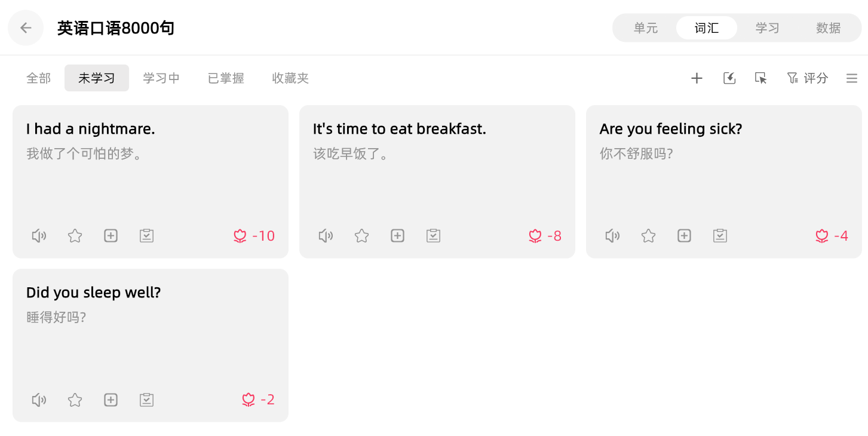868x436 pixels.
Task: Favorite the "It's time to eat breakfast." card
Action: pyautogui.click(x=361, y=236)
